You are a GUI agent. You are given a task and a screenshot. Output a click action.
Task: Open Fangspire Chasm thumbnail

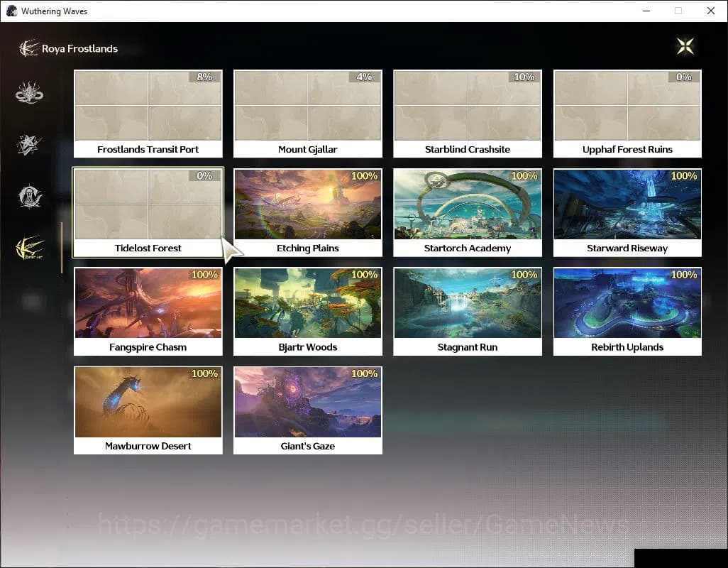(x=148, y=302)
